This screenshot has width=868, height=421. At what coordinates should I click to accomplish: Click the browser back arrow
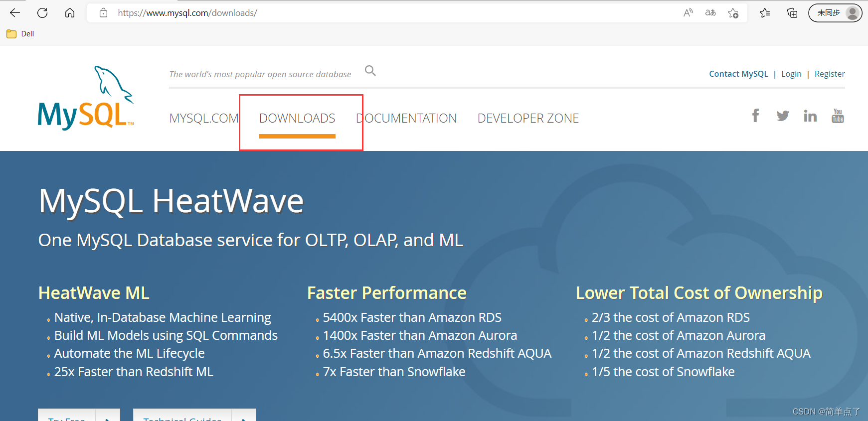click(15, 13)
